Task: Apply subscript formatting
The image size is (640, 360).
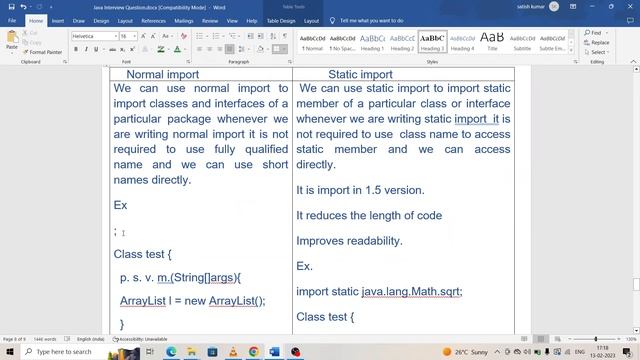Action: (122, 49)
